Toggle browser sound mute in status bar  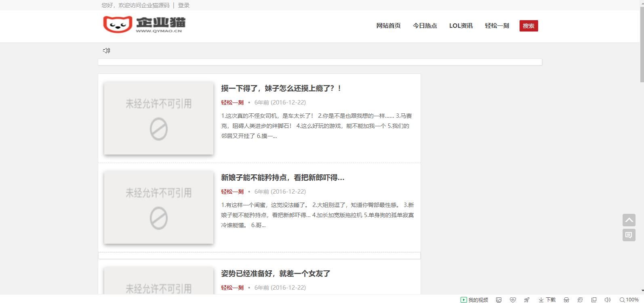607,300
